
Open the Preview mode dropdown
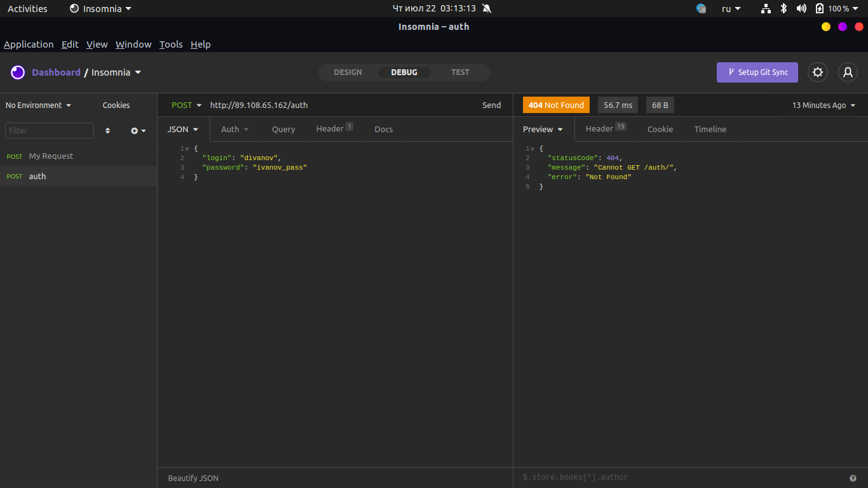(x=543, y=129)
